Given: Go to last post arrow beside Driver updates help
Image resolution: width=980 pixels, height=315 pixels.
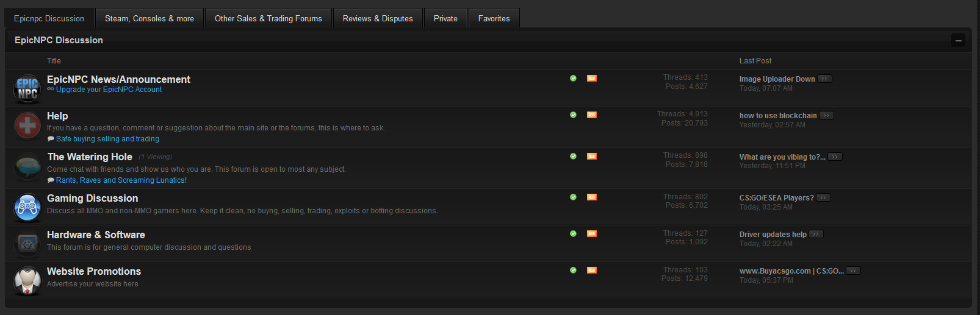Looking at the screenshot, I should tap(816, 234).
